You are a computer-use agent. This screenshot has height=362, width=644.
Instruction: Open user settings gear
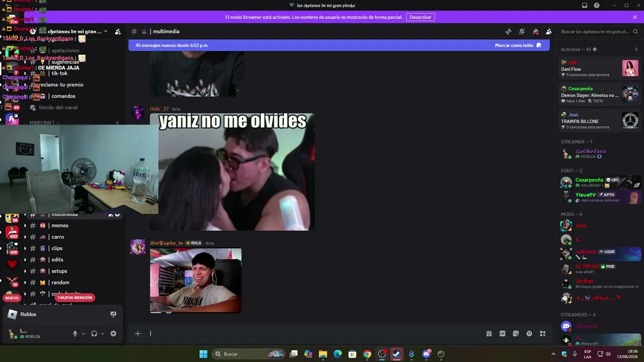click(x=113, y=333)
